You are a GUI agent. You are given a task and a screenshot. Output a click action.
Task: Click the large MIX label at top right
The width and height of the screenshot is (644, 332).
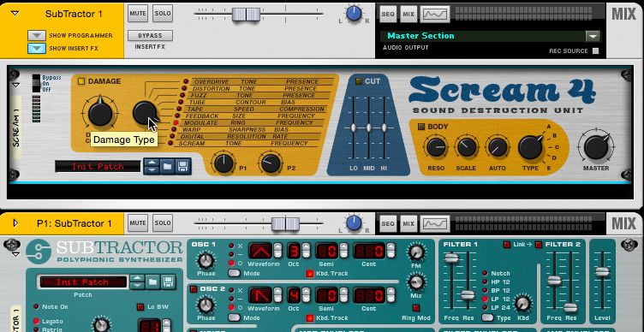point(623,14)
